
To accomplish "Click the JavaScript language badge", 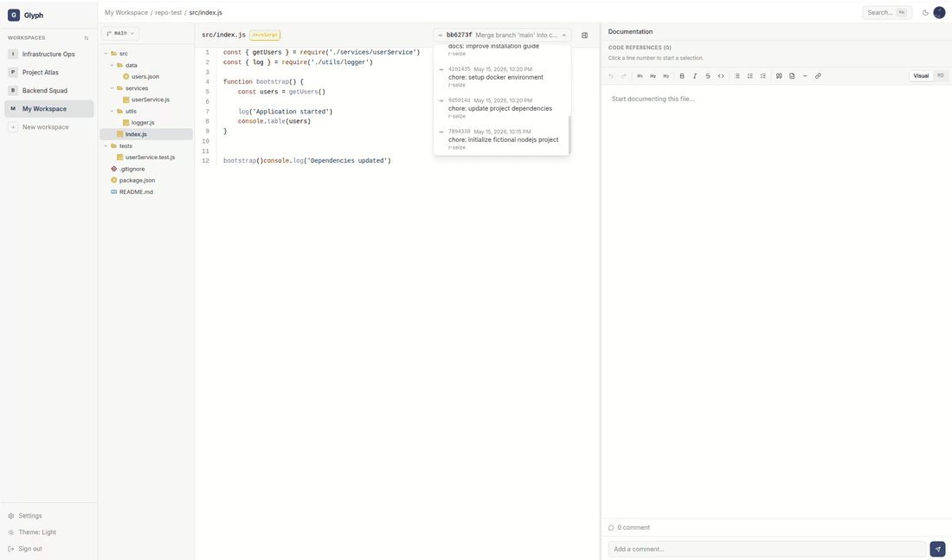I will tap(265, 35).
